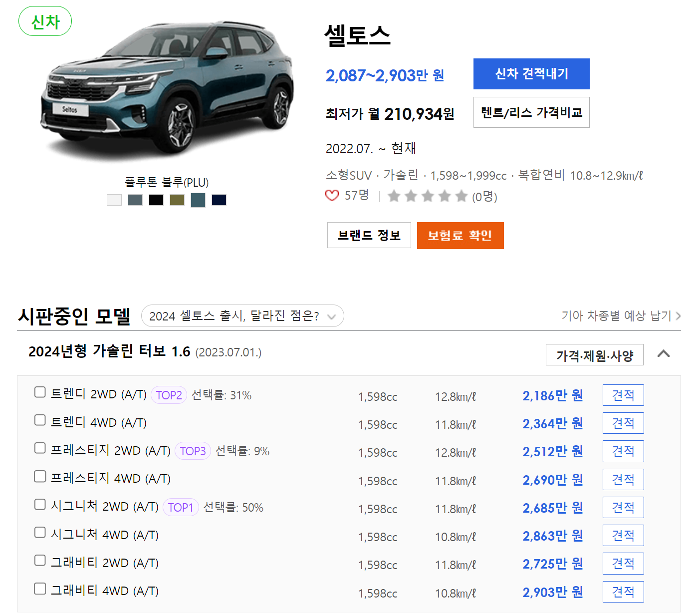The width and height of the screenshot is (697, 616).
Task: Check 시그니처 2WD (A/T) checkbox
Action: tap(40, 505)
